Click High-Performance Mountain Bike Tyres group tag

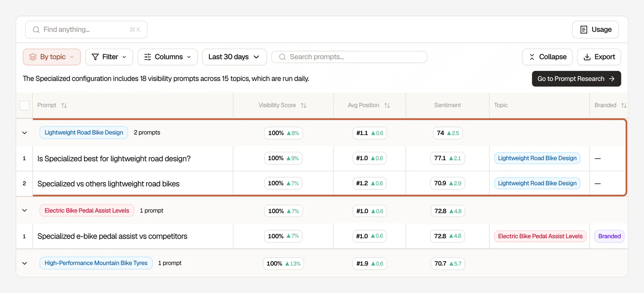pos(96,263)
